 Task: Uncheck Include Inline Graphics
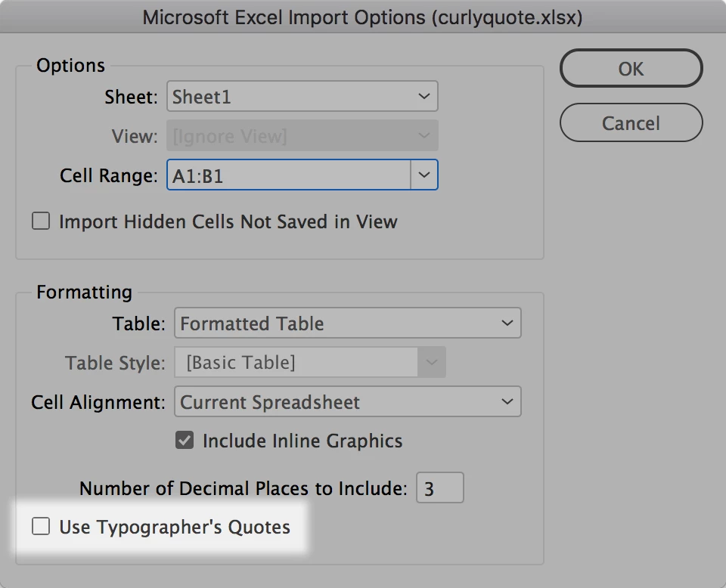(x=185, y=441)
